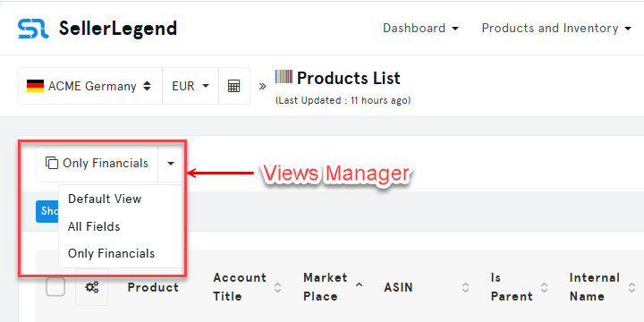Open the calculator icon button
This screenshot has width=644, height=322.
(x=233, y=86)
